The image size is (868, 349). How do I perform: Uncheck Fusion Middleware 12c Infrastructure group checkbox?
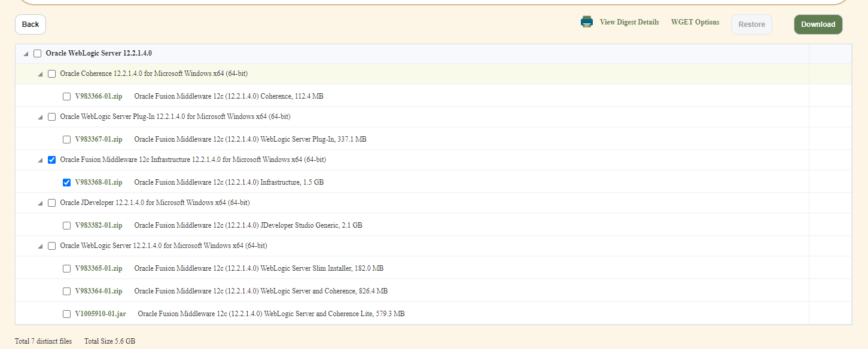(52, 160)
